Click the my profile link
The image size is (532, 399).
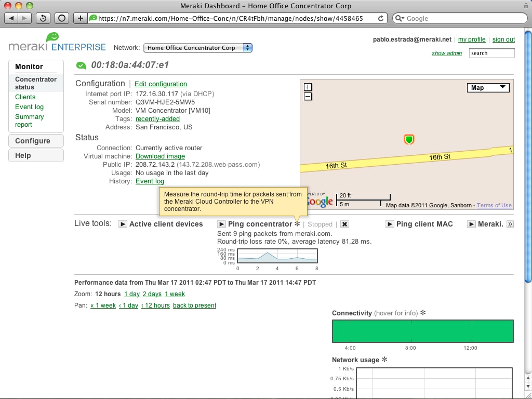(x=472, y=39)
